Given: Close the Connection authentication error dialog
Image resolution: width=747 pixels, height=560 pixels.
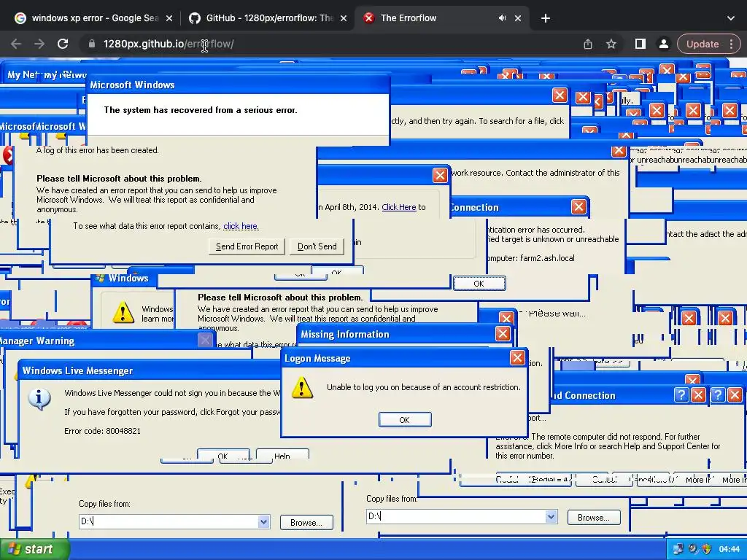Looking at the screenshot, I should coord(578,206).
